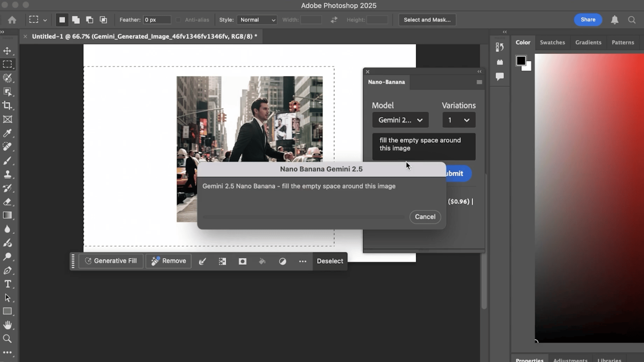The width and height of the screenshot is (644, 362).
Task: Collapse the Nano-Banana panel with double chevron
Action: click(479, 71)
